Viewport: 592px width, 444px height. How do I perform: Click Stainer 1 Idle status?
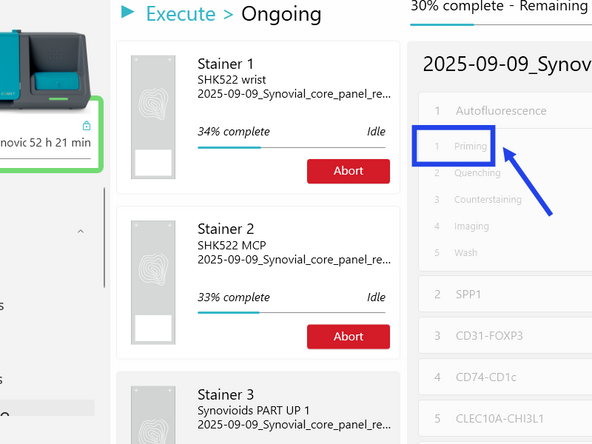coord(376,131)
